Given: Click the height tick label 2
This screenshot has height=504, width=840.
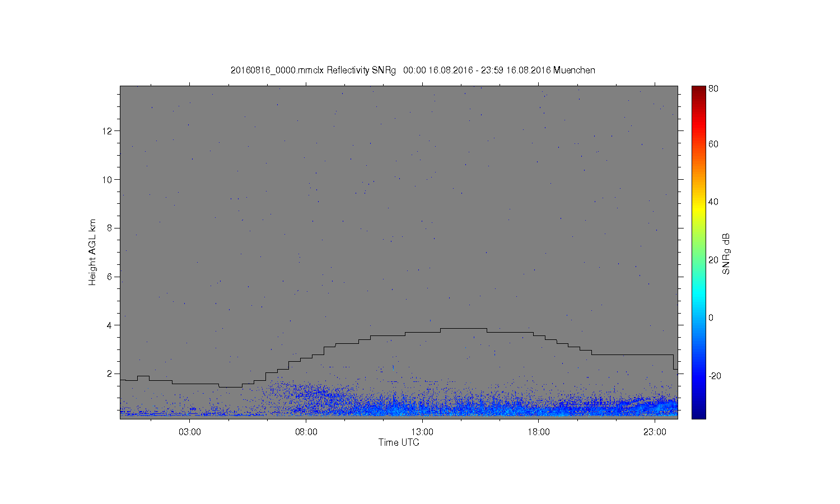Looking at the screenshot, I should [110, 374].
